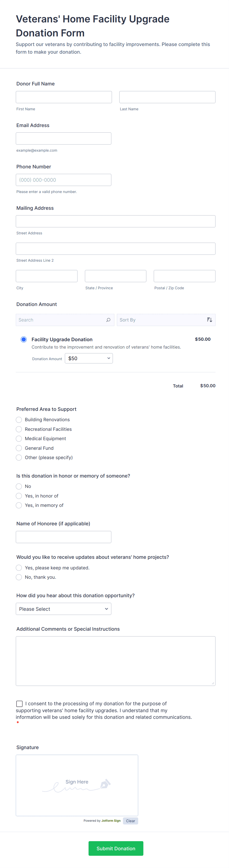Clear the signature field
The width and height of the screenshot is (229, 868).
131,821
